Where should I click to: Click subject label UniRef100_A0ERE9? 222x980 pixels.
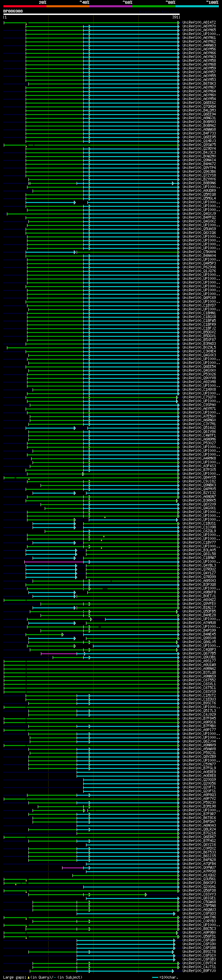coord(199,772)
